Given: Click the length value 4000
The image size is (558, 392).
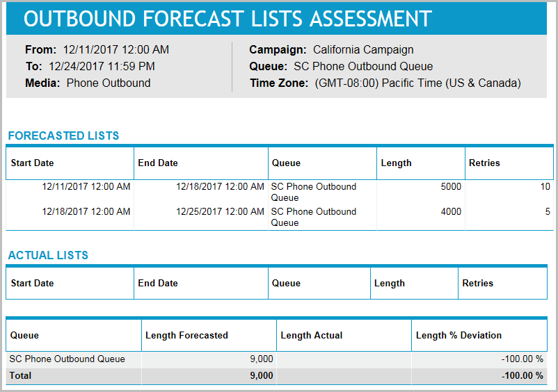Looking at the screenshot, I should 451,211.
